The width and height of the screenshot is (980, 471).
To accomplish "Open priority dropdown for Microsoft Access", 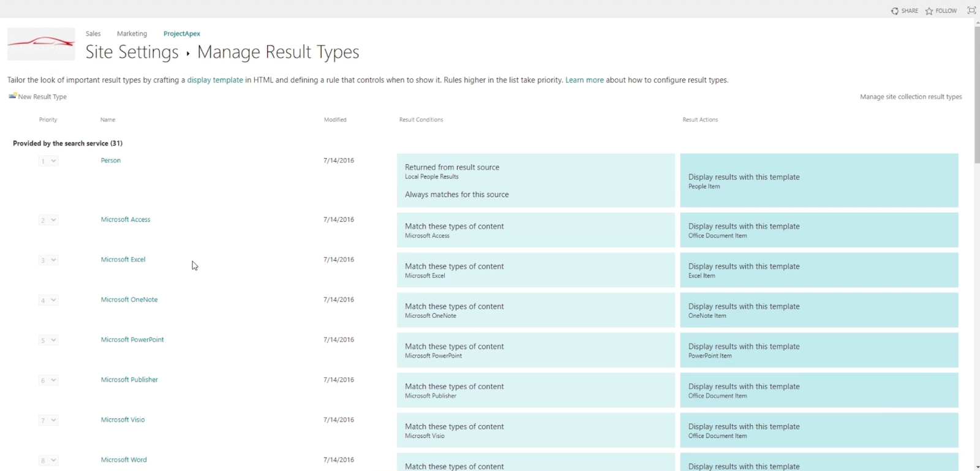I will [x=48, y=220].
